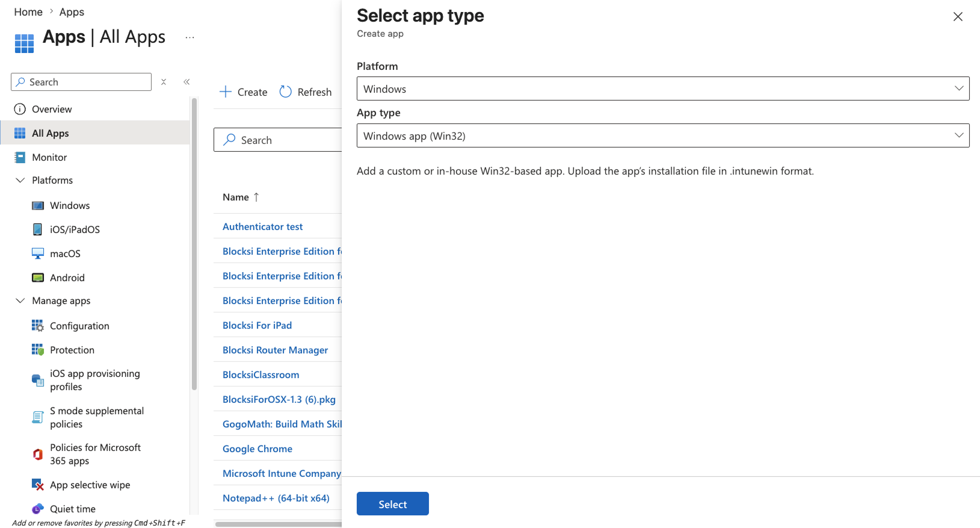Click the Android platform icon
This screenshot has width=980, height=528.
(38, 278)
